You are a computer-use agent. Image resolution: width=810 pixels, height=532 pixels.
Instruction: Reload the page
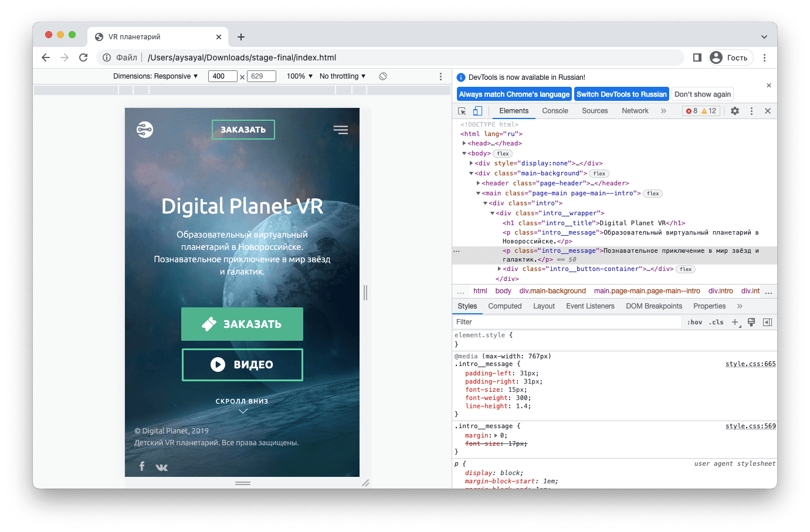(x=83, y=57)
